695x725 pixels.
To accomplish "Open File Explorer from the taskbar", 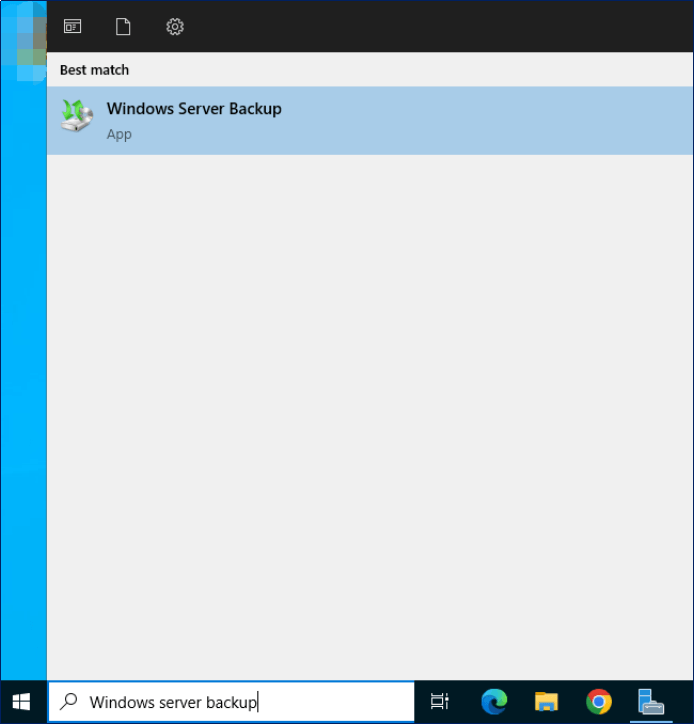I will point(546,701).
